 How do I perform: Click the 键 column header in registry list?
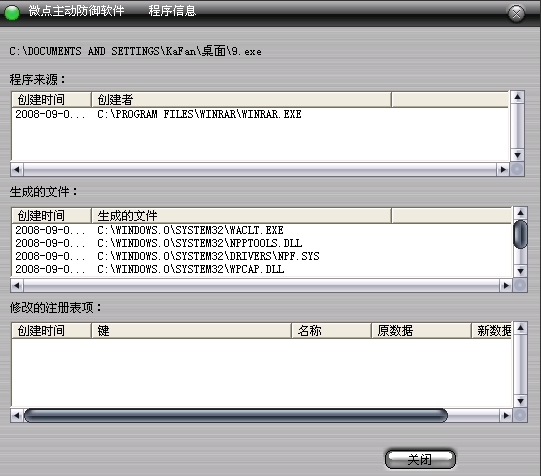191,330
